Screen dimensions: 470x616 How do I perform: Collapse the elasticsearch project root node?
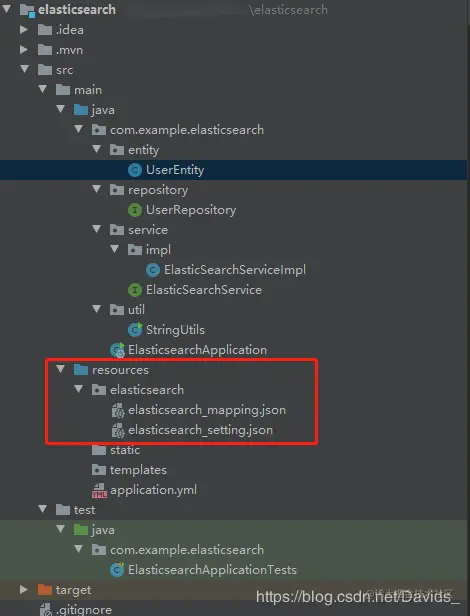click(x=7, y=8)
